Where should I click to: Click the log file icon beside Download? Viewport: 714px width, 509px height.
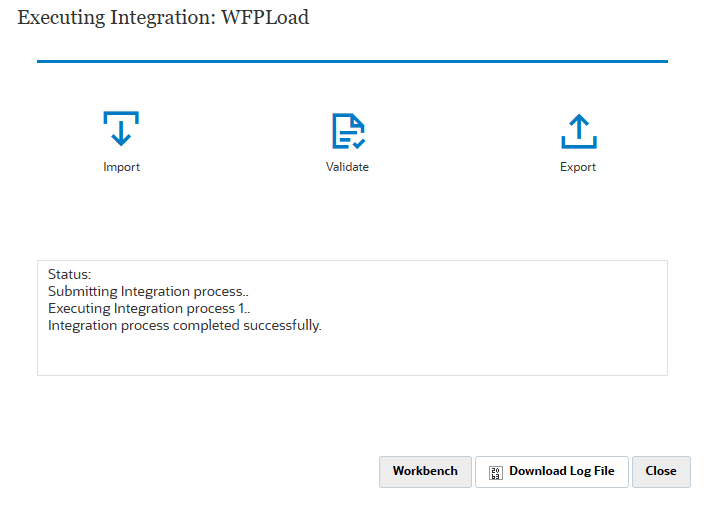click(x=495, y=472)
